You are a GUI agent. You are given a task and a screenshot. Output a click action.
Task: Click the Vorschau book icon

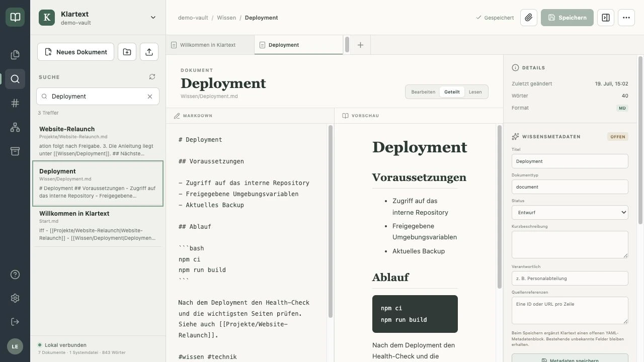[x=345, y=116]
